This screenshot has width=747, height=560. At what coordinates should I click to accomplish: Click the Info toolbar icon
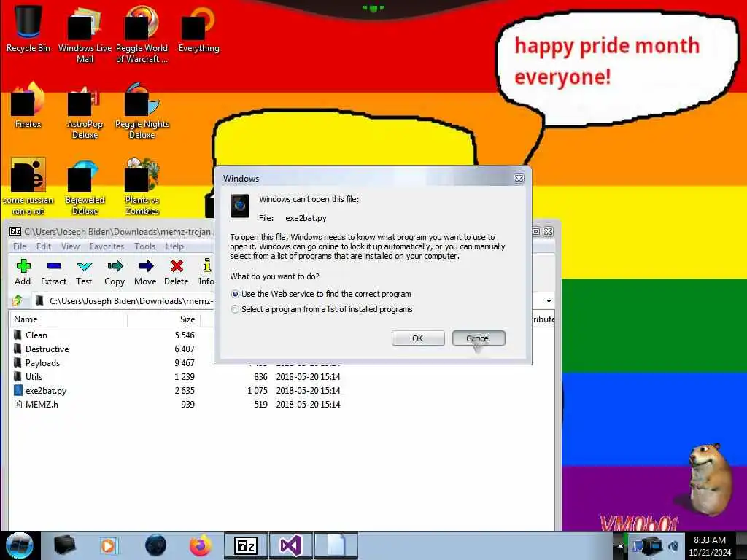(x=206, y=272)
